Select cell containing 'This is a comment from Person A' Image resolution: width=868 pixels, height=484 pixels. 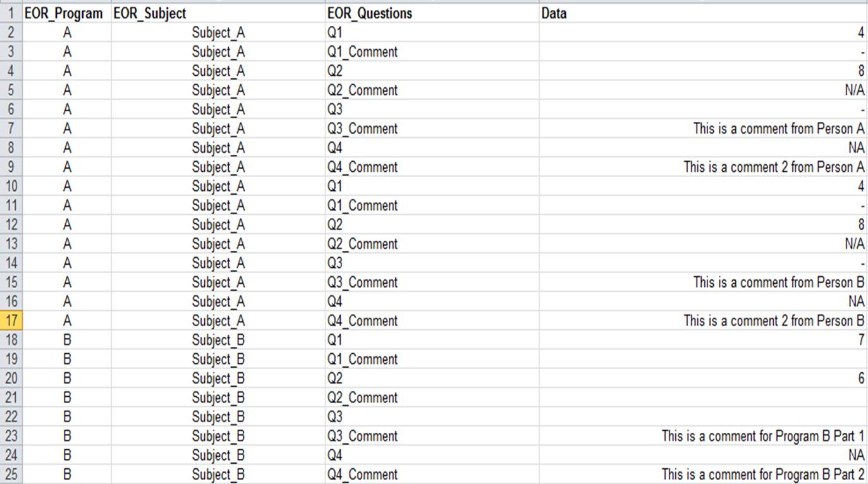(778, 129)
